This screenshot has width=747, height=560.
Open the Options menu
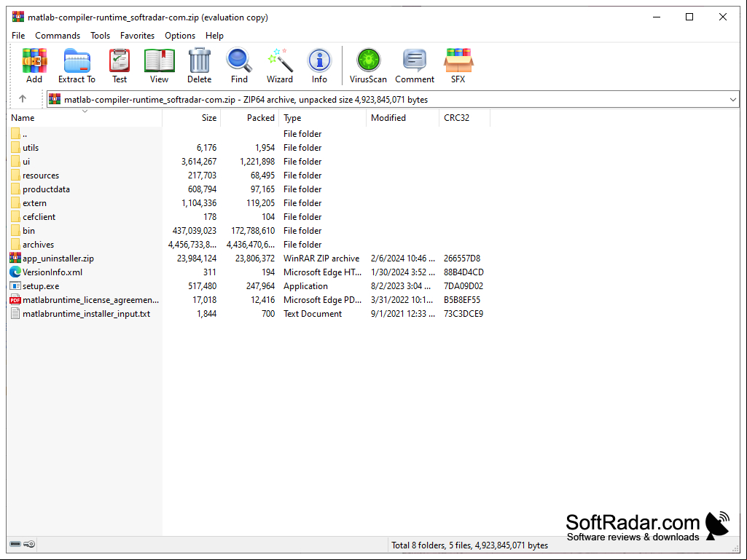[180, 36]
